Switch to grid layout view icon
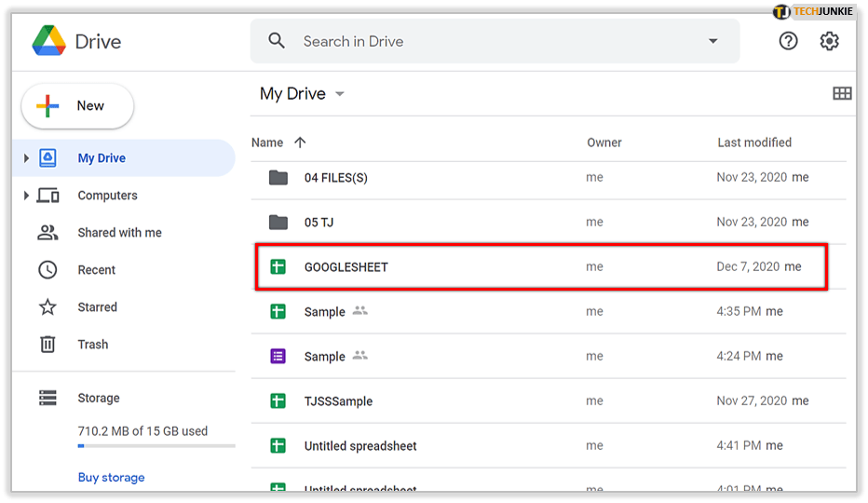 842,93
